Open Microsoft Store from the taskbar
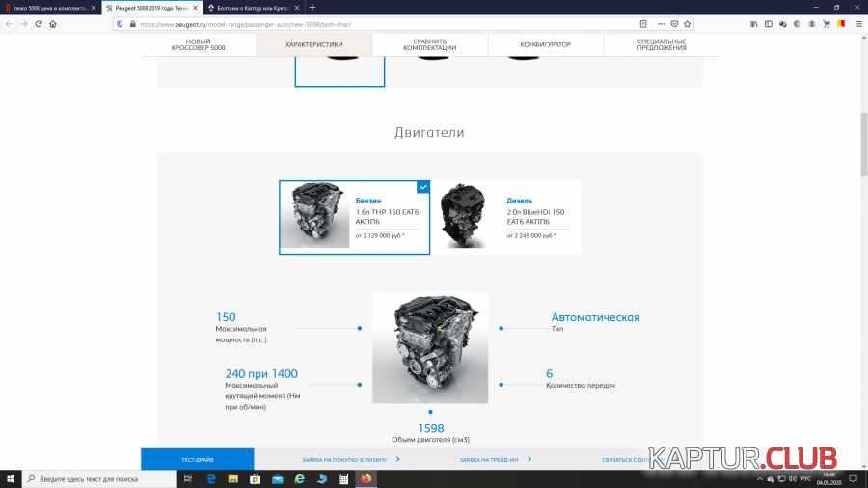868x488 pixels. click(256, 479)
